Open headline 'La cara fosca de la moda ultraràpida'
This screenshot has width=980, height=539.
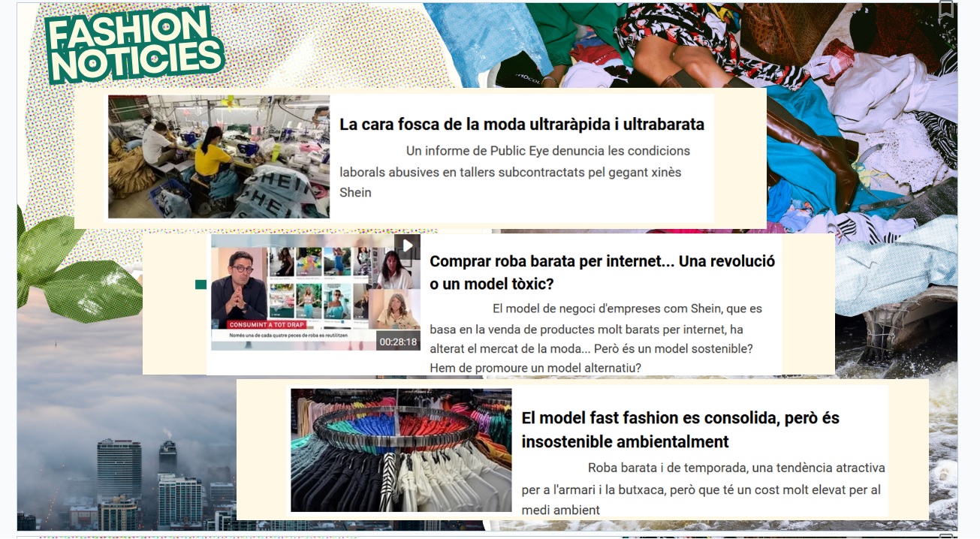(x=521, y=124)
